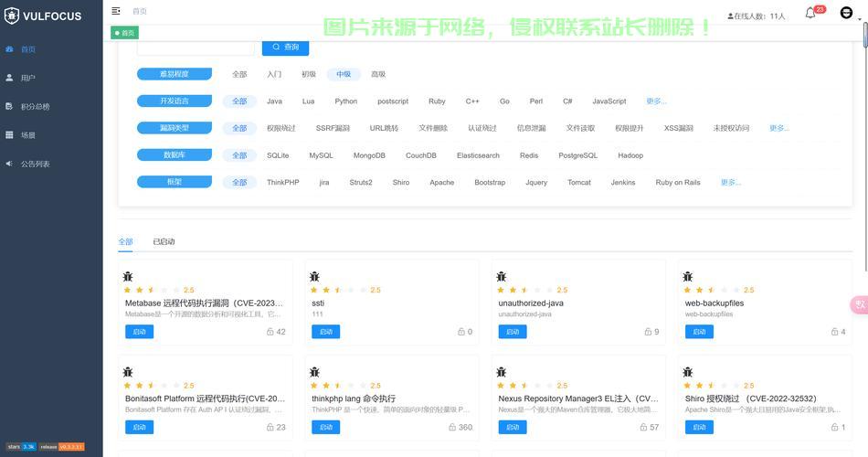Filter vulnerability type by XSS漏洞

coord(679,128)
